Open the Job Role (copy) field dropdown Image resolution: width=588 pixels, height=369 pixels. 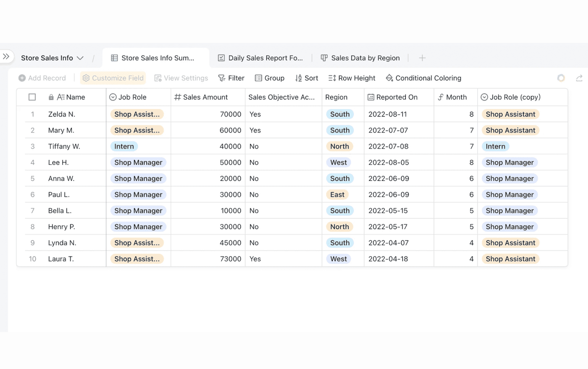(484, 97)
